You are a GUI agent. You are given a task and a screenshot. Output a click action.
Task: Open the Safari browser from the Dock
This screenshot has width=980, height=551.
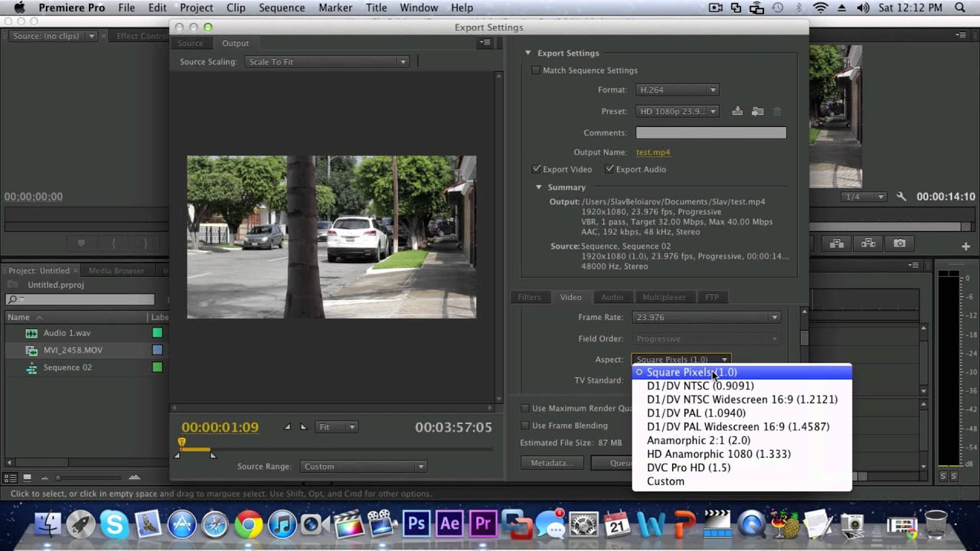[x=215, y=525]
